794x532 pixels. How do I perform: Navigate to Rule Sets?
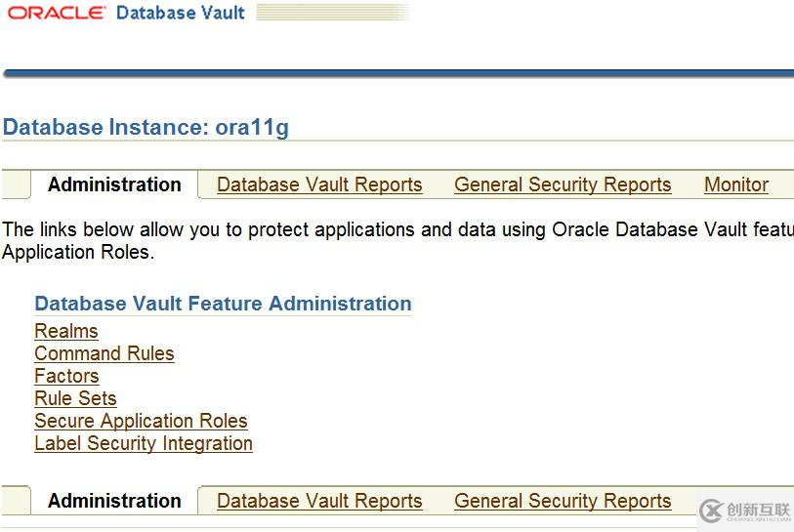(75, 399)
